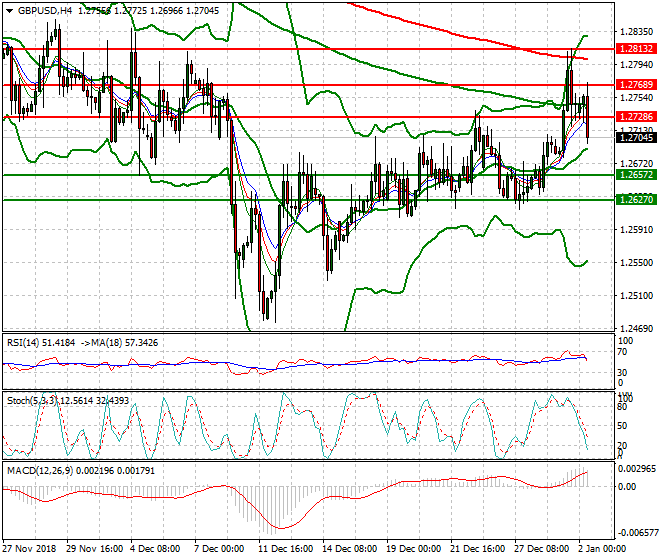This screenshot has width=660, height=560.
Task: Select the 1.28132 red resistance price label
Action: pos(636,49)
